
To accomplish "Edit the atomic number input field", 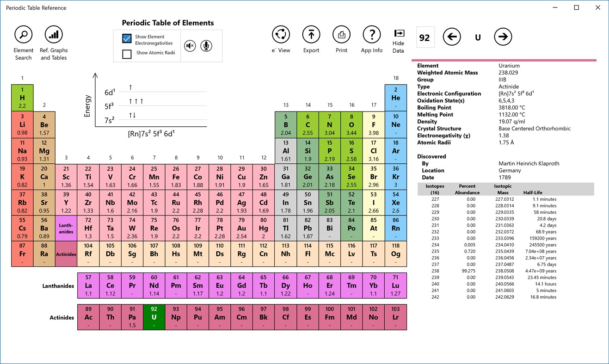I will 425,37.
